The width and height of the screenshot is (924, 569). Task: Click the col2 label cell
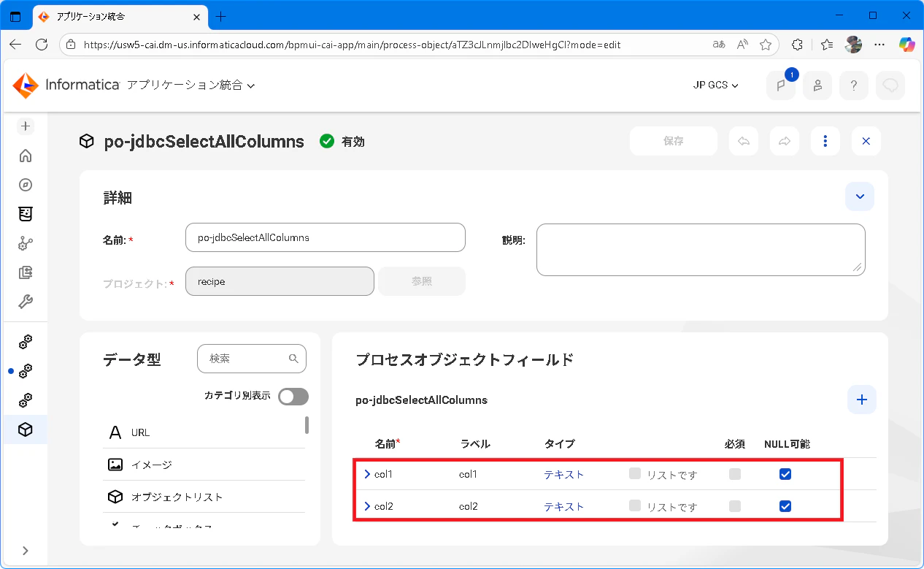click(x=469, y=506)
